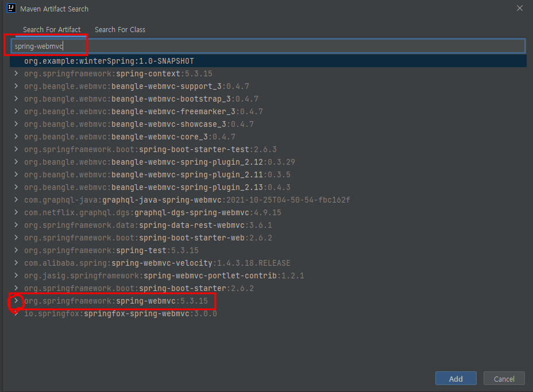533x392 pixels.
Task: Switch to Search For Artifact tab
Action: coord(52,29)
